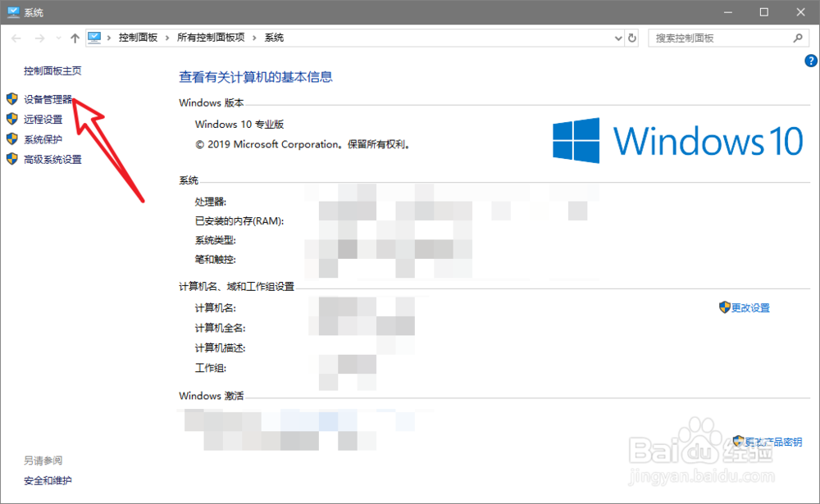Select 所有控制面板项 breadcrumb
The width and height of the screenshot is (820, 504).
click(x=211, y=38)
